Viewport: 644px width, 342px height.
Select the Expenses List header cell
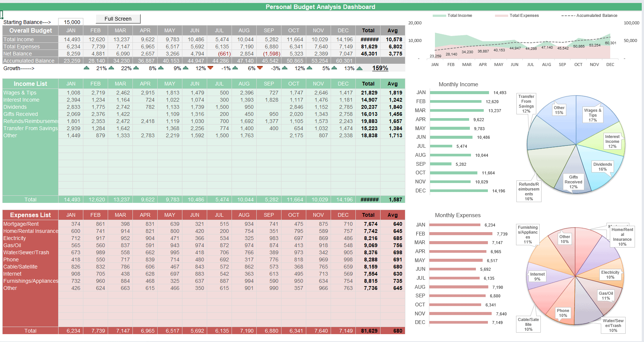(30, 215)
